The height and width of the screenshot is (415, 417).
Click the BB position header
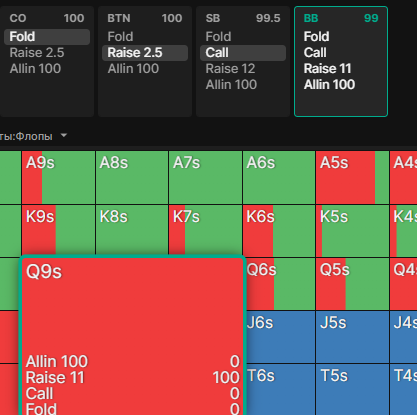(311, 18)
